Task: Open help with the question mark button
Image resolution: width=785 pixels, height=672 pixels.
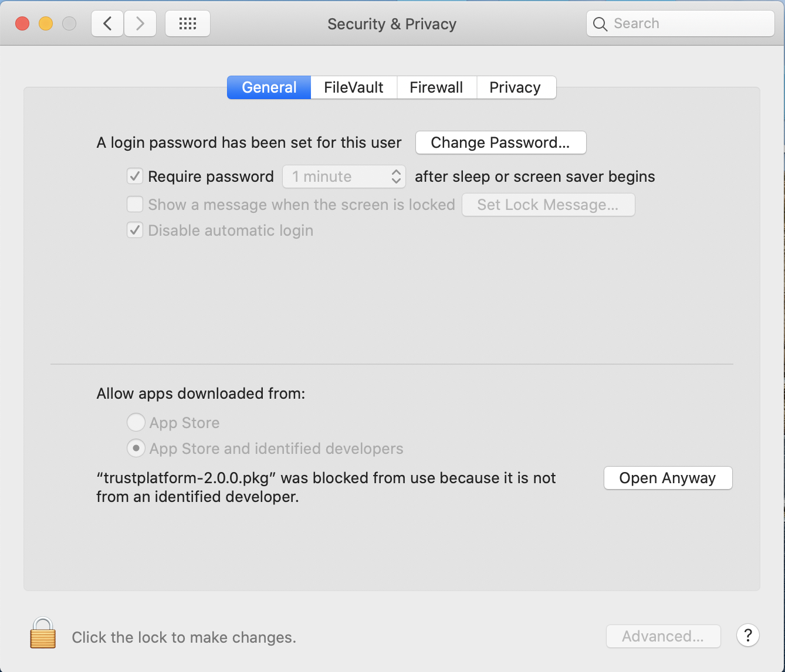Action: click(x=748, y=635)
